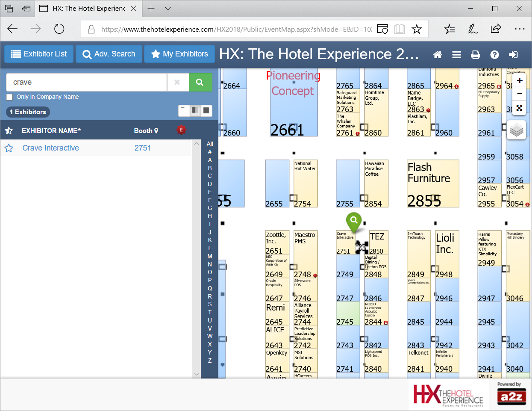Print the floor plan using printer icon
Image resolution: width=532 pixels, height=411 pixels.
[x=476, y=54]
